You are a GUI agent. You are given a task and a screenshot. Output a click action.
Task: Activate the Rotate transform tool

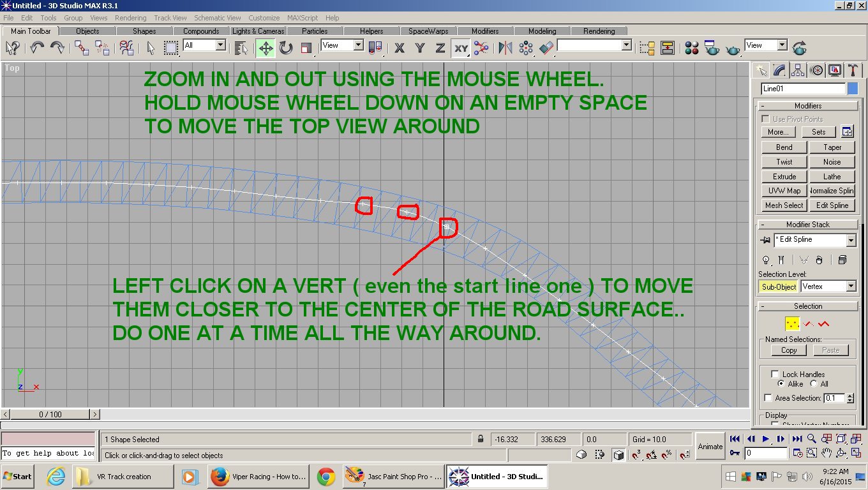[286, 48]
